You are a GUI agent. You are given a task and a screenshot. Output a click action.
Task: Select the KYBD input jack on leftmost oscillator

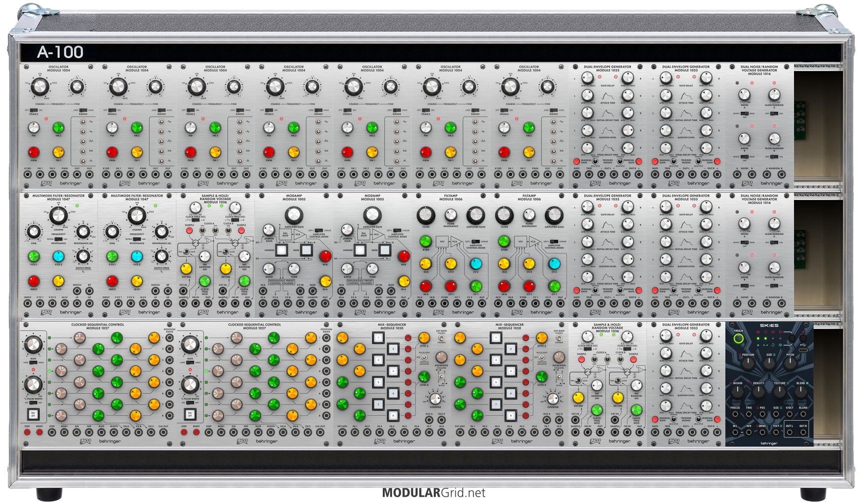27,175
